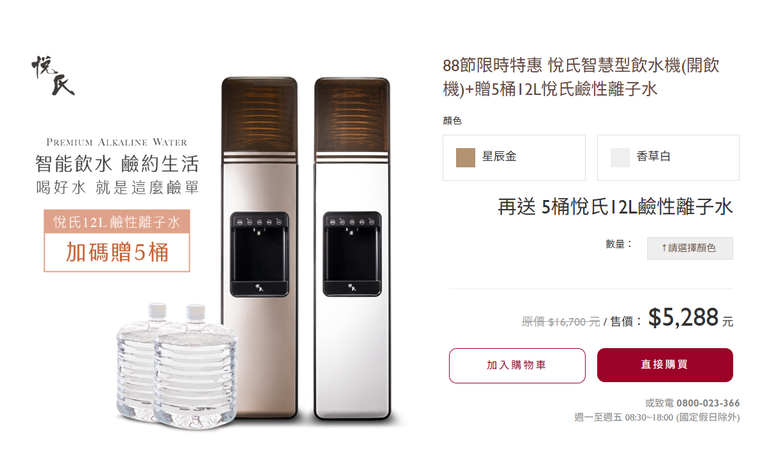Screen dimensions: 780x452
Task: Click the water bottles picture
Action: coord(177,365)
